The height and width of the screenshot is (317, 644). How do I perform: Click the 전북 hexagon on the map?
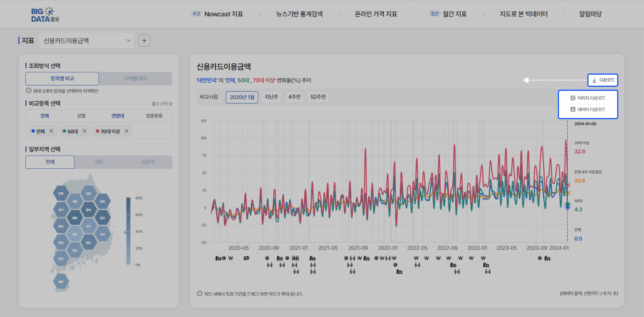(x=61, y=243)
